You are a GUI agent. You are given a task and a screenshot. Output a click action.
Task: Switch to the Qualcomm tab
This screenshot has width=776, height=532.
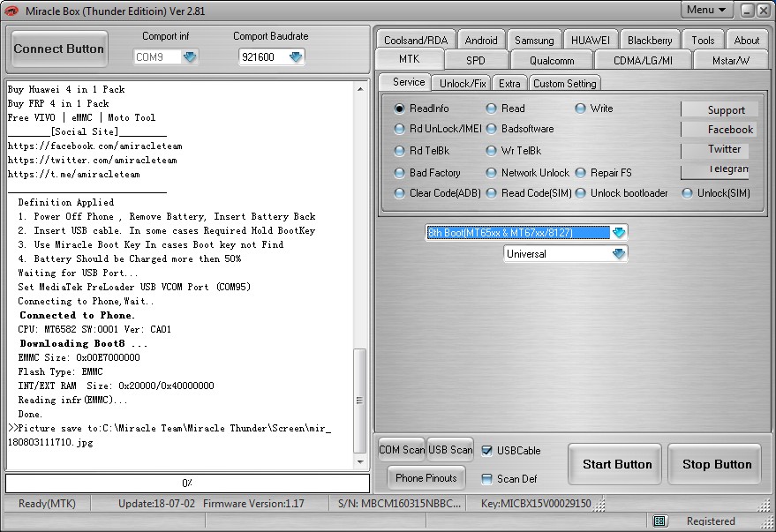click(552, 60)
